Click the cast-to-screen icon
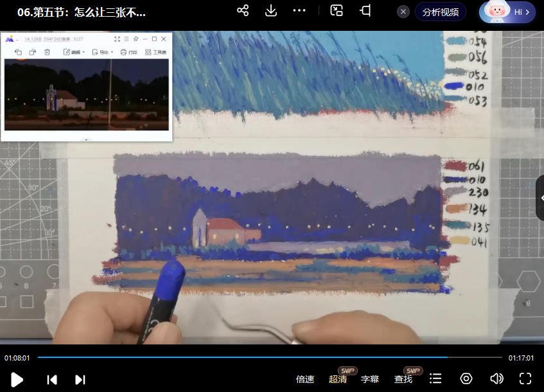Screen dimensions: 544x392 (x=367, y=11)
